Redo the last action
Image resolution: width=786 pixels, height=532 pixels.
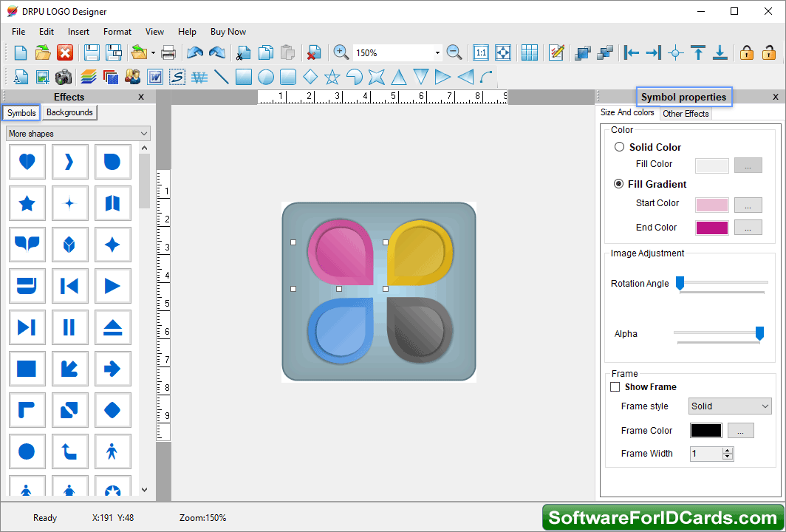[x=217, y=52]
